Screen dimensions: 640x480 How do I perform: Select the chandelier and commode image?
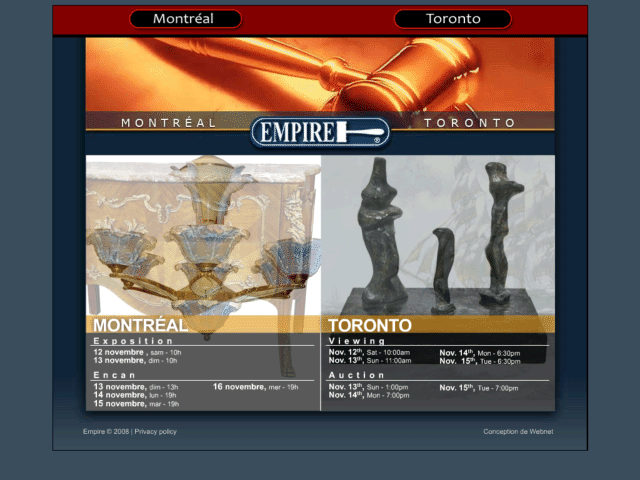pos(203,235)
